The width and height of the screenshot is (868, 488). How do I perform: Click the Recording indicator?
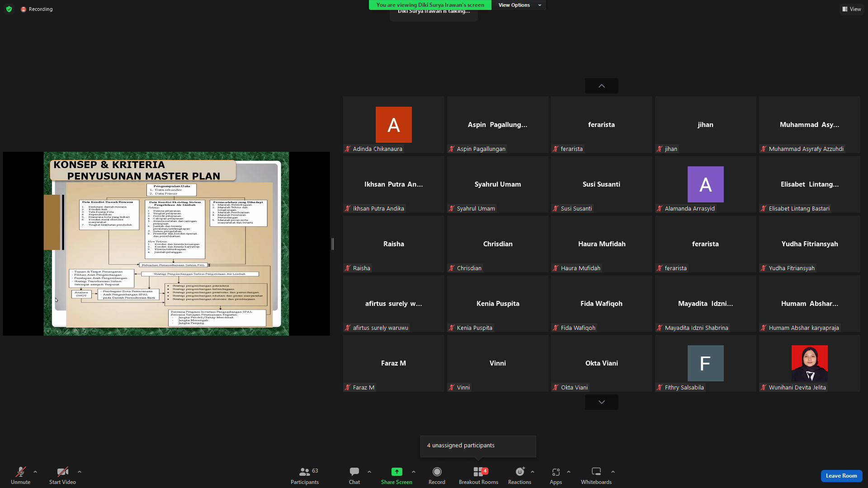pyautogui.click(x=37, y=9)
